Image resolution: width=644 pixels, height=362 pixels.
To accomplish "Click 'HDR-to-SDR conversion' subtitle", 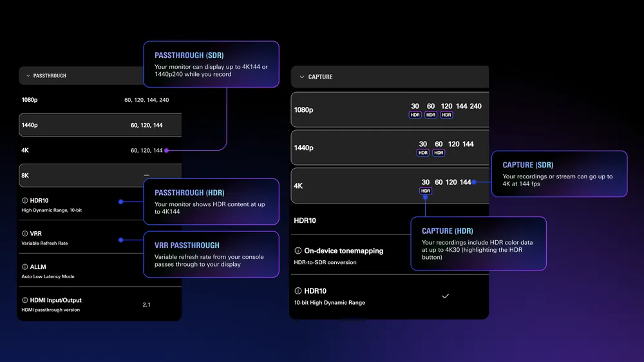I will tap(325, 262).
